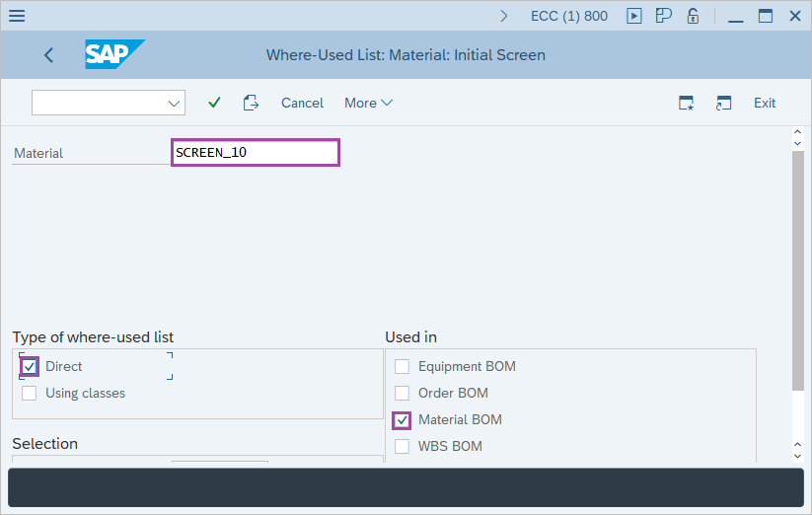Image resolution: width=812 pixels, height=515 pixels.
Task: Click the SAP logo
Action: click(x=114, y=54)
